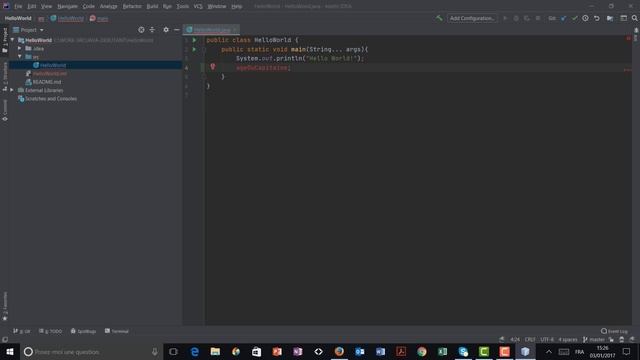
Task: Open the Run menu
Action: pos(167,6)
